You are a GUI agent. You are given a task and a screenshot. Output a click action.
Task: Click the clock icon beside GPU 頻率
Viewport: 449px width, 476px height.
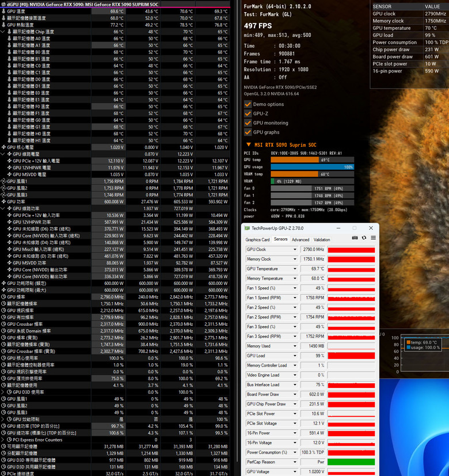pos(3,297)
